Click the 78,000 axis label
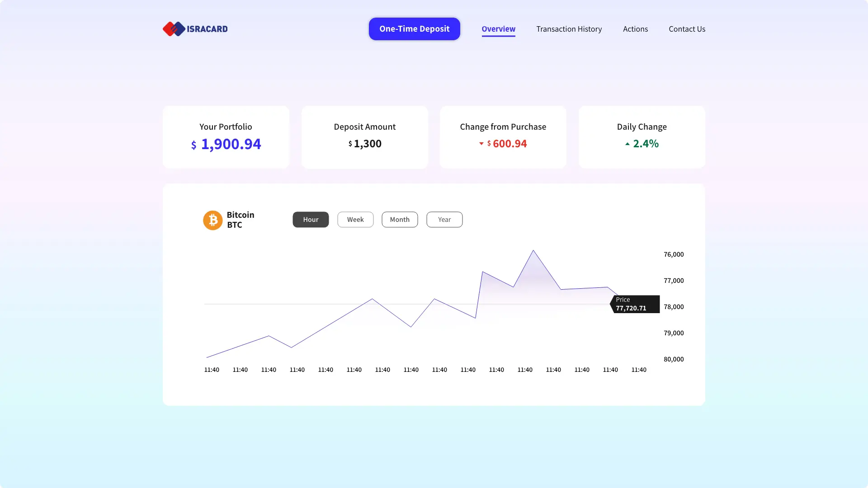The width and height of the screenshot is (868, 488). coord(674,307)
